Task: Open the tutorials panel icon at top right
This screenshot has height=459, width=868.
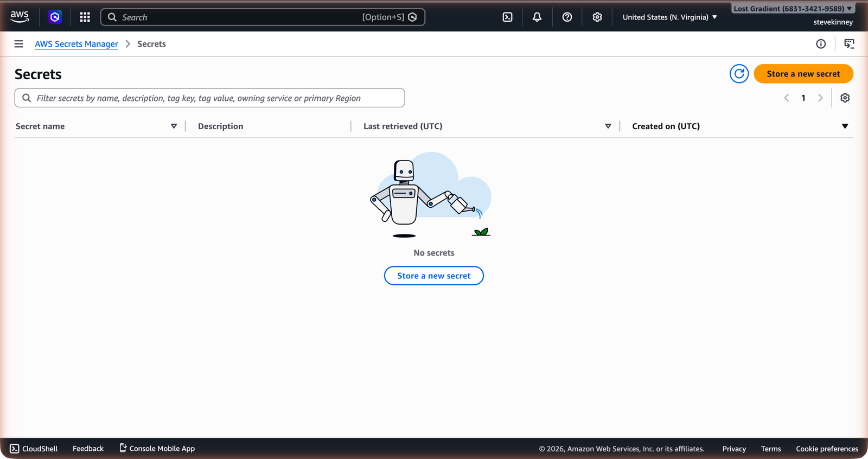Action: 849,44
